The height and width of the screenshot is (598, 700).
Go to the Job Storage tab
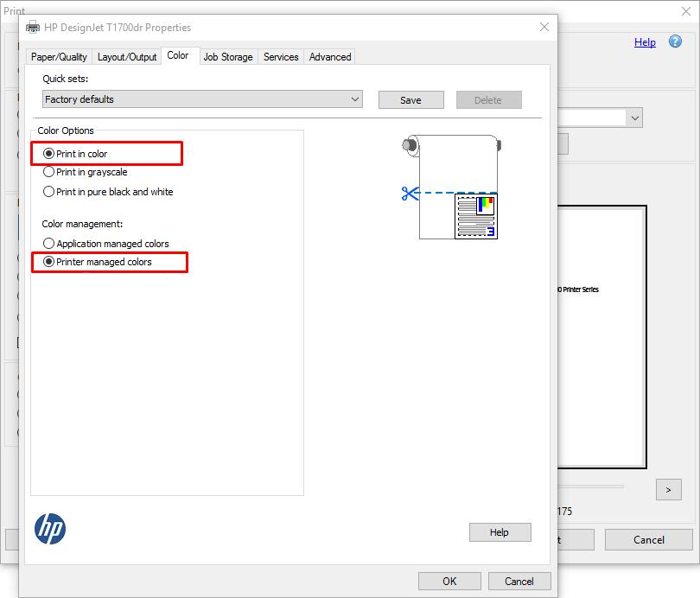(228, 57)
